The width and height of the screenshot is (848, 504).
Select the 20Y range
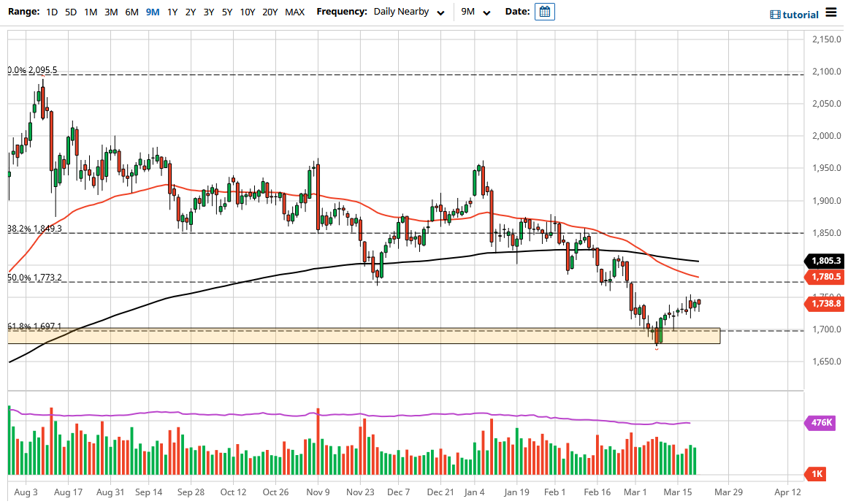[x=270, y=12]
